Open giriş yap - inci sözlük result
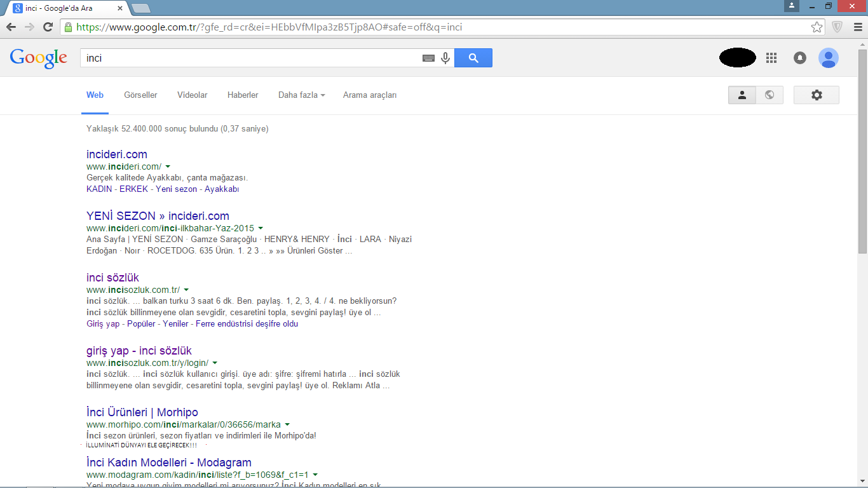The height and width of the screenshot is (488, 868). [139, 351]
